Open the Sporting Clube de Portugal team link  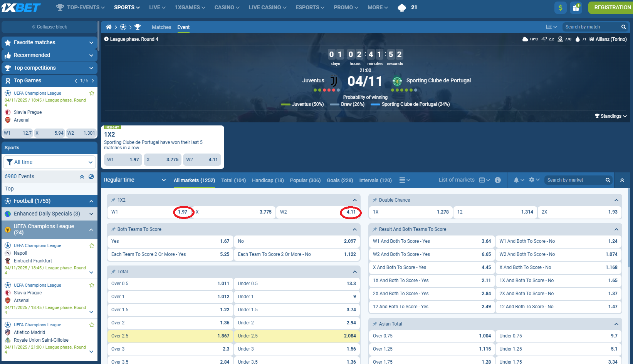coord(438,80)
